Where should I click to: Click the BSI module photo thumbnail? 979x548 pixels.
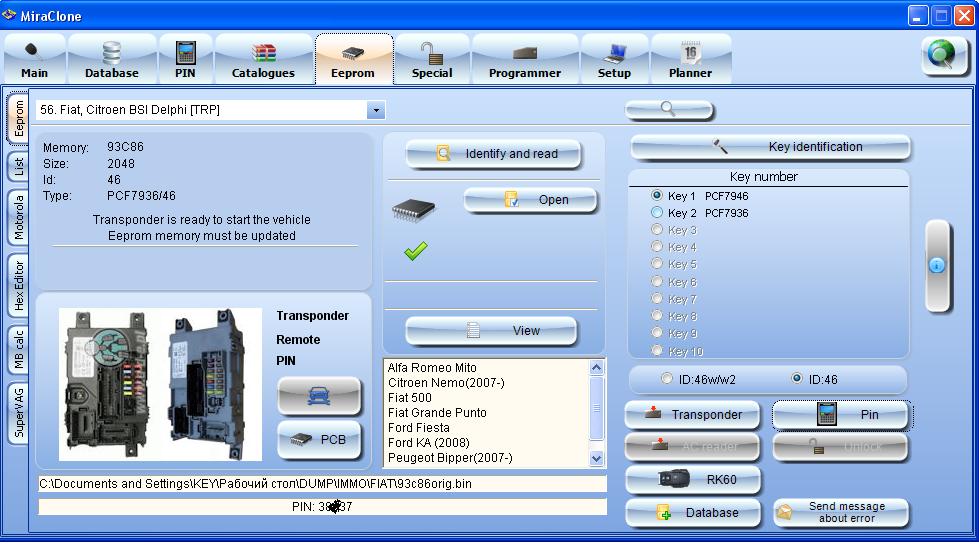(160, 384)
